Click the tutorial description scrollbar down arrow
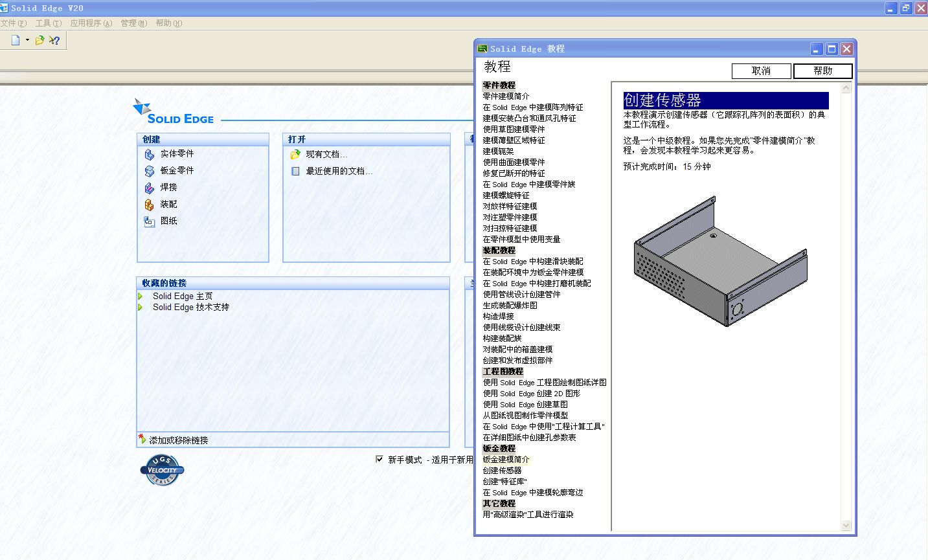This screenshot has height=560, width=928. (x=846, y=525)
